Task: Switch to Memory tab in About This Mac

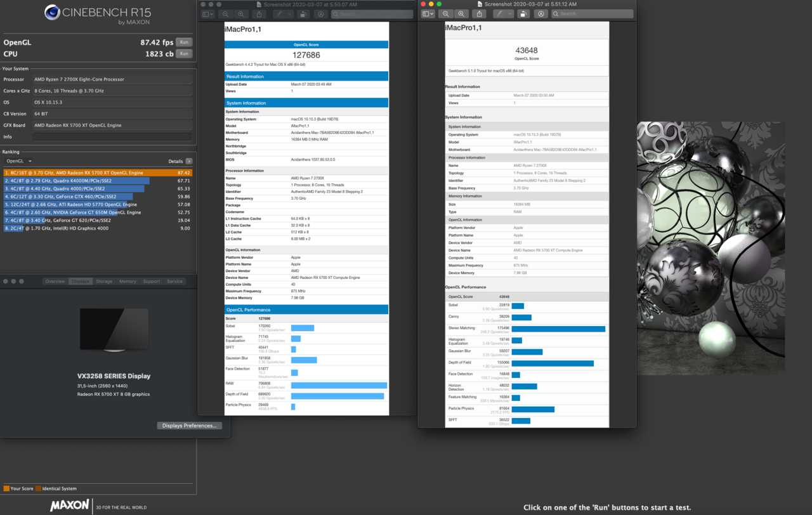Action: pos(128,281)
